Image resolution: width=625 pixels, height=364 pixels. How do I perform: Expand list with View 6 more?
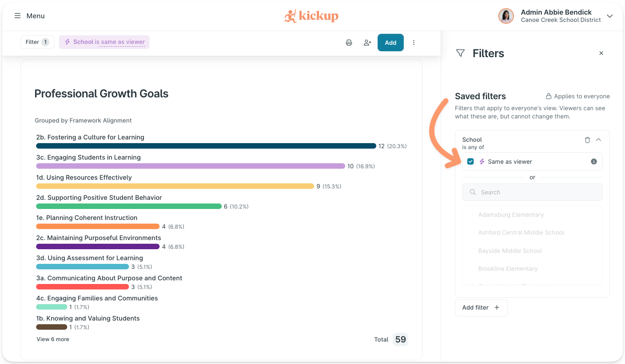click(x=53, y=339)
